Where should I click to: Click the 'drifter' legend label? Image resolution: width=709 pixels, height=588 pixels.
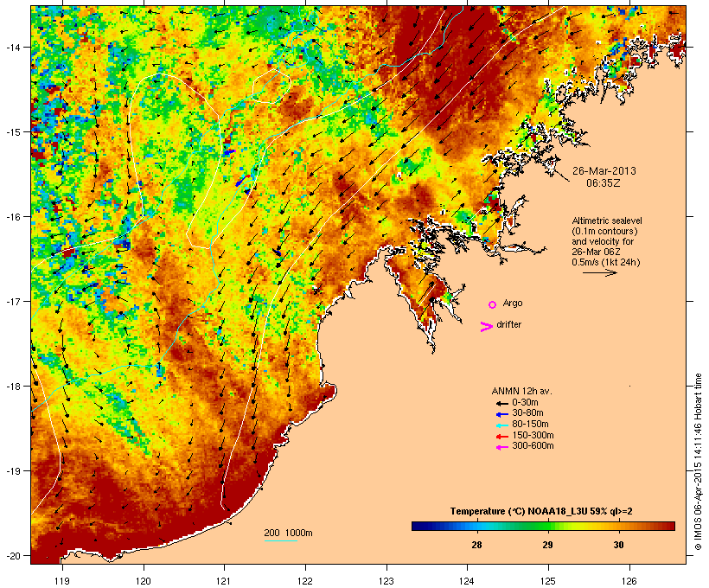(508, 324)
